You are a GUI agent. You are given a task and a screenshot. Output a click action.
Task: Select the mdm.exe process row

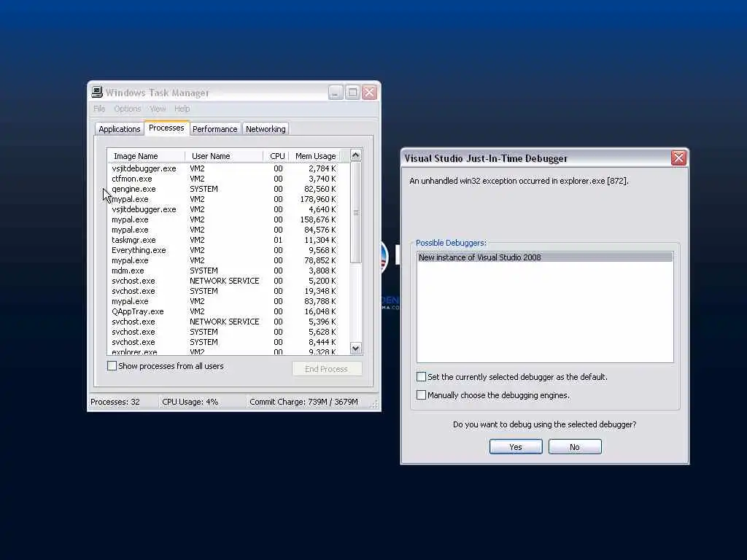pyautogui.click(x=224, y=271)
